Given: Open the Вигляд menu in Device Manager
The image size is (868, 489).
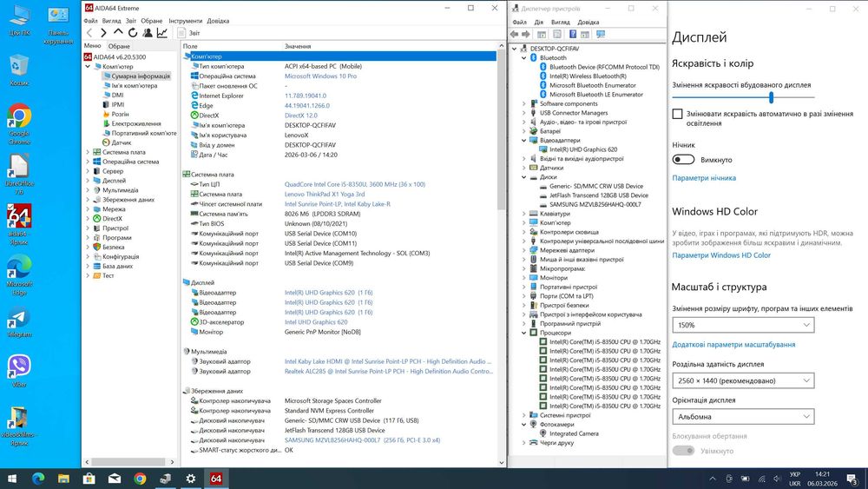Looking at the screenshot, I should (560, 23).
